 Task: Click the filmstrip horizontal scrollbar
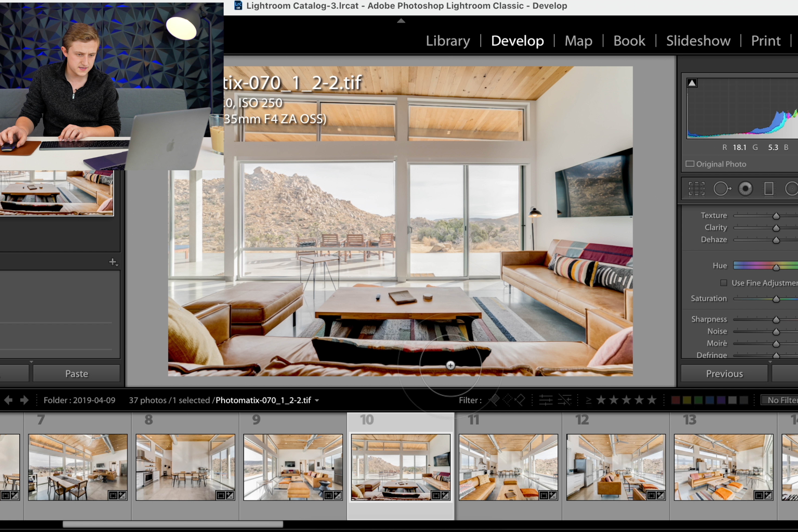click(173, 524)
